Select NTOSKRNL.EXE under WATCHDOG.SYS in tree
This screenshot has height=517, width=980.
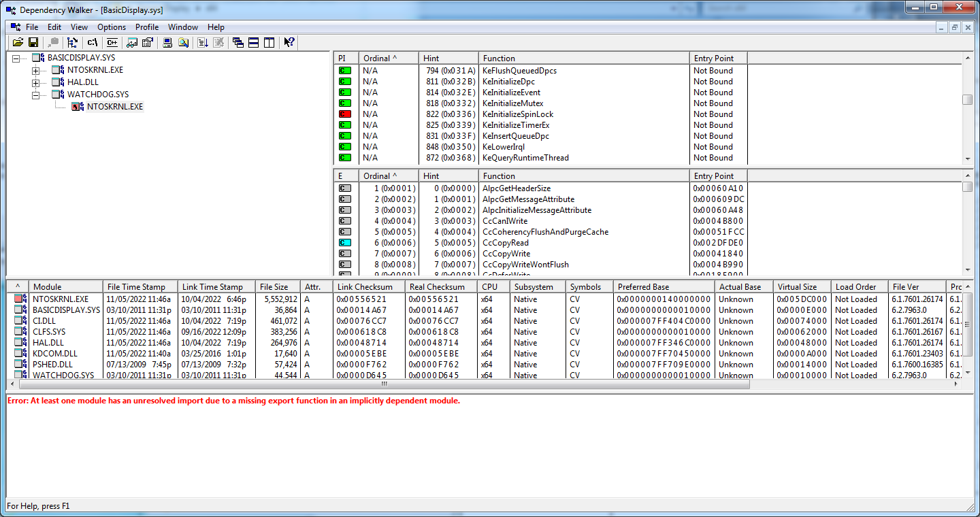[115, 107]
